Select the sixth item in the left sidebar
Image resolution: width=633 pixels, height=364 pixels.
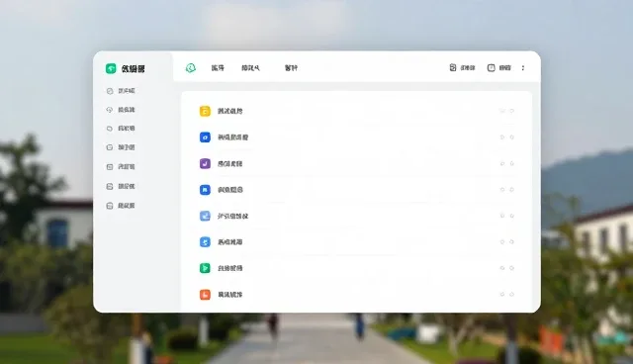tap(121, 186)
